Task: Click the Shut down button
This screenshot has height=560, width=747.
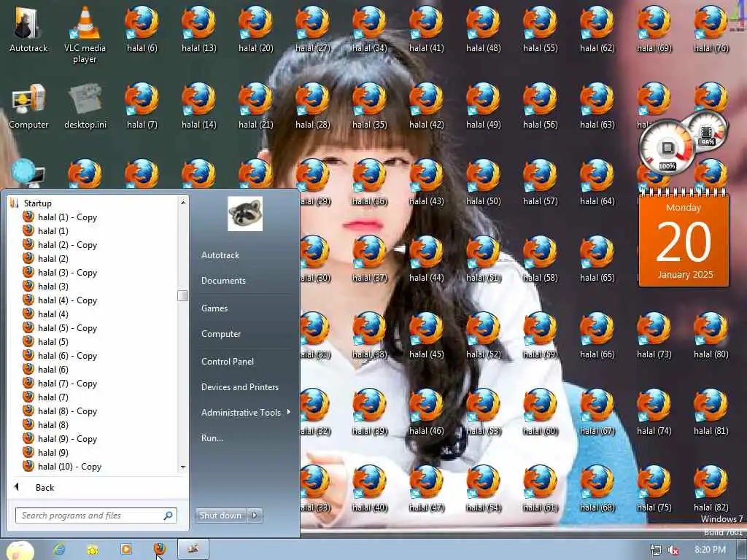Action: [x=220, y=516]
